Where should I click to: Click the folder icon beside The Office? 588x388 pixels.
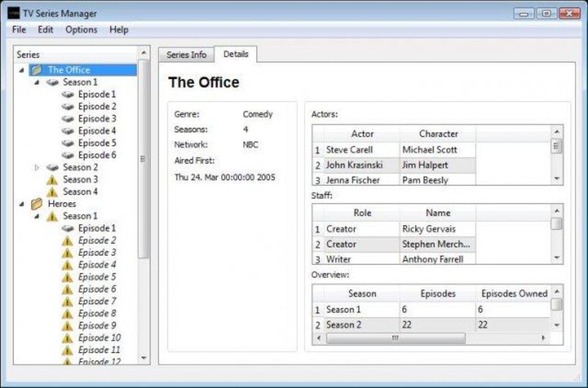[37, 70]
